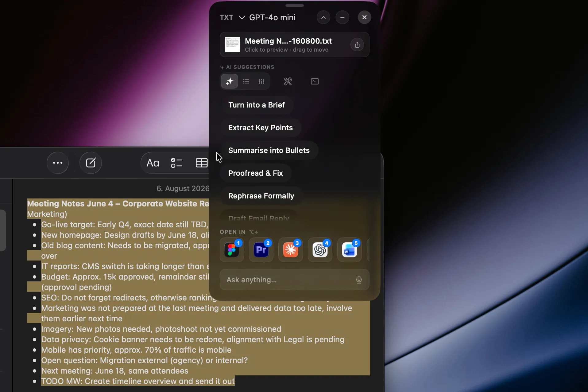Click Extract Key Points suggestion
Image resolution: width=588 pixels, height=392 pixels.
pyautogui.click(x=261, y=128)
